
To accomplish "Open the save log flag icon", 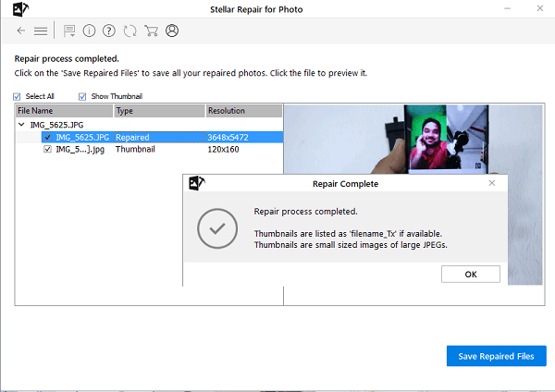I will pyautogui.click(x=69, y=31).
